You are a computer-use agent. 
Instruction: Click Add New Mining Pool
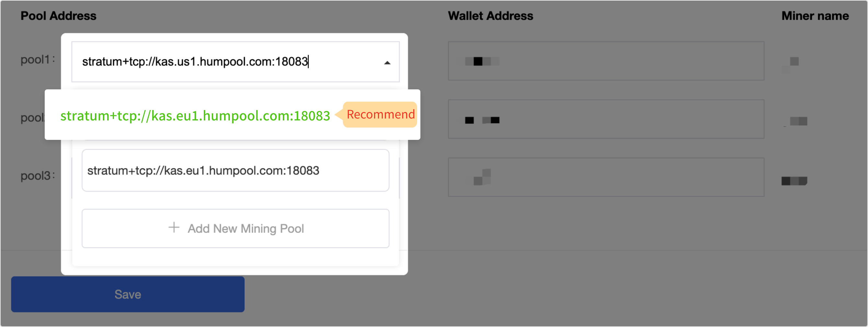coord(235,228)
